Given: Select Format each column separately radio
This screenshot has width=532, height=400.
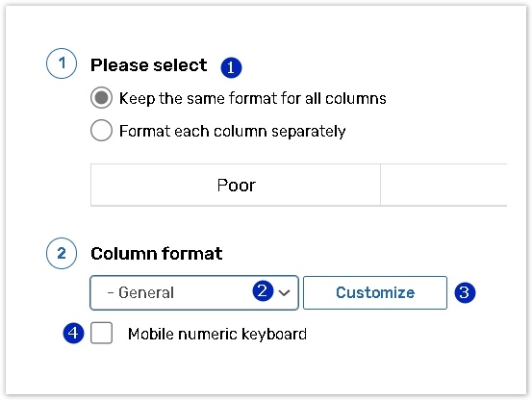Looking at the screenshot, I should click(101, 130).
